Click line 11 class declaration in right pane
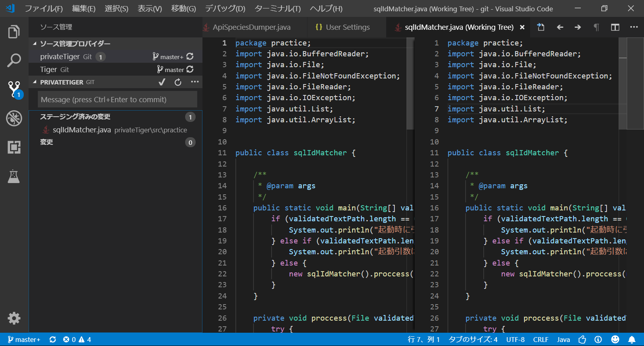This screenshot has width=644, height=346. pos(508,153)
